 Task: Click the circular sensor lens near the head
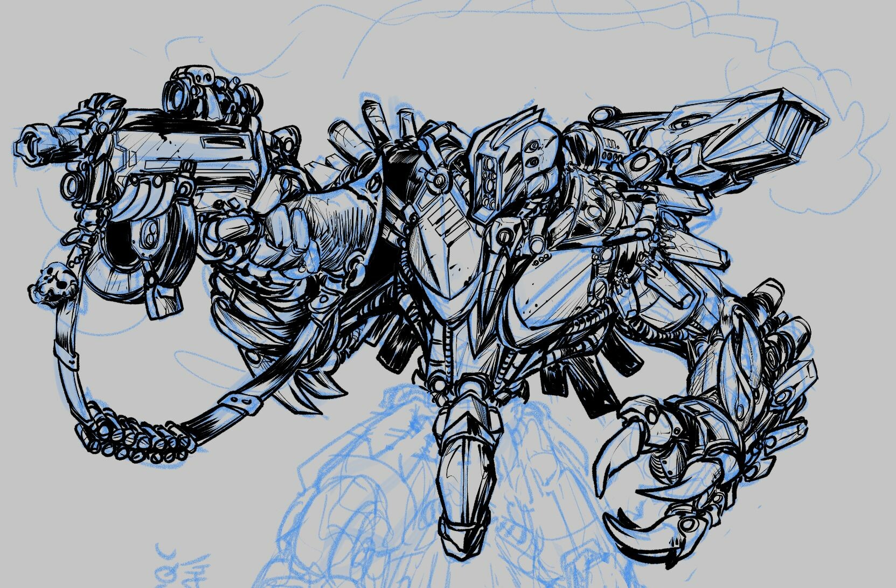click(x=641, y=162)
